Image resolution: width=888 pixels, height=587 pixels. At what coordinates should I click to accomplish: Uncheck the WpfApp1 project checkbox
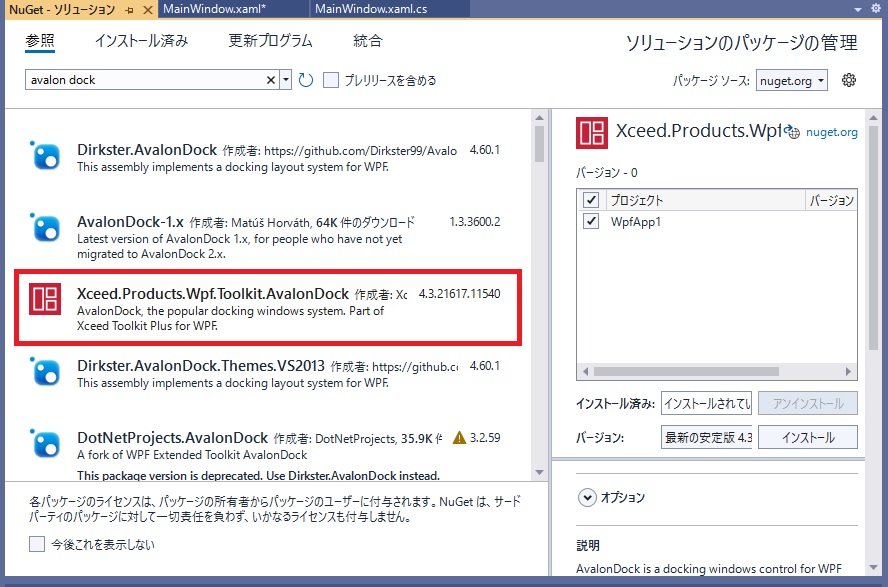(591, 221)
